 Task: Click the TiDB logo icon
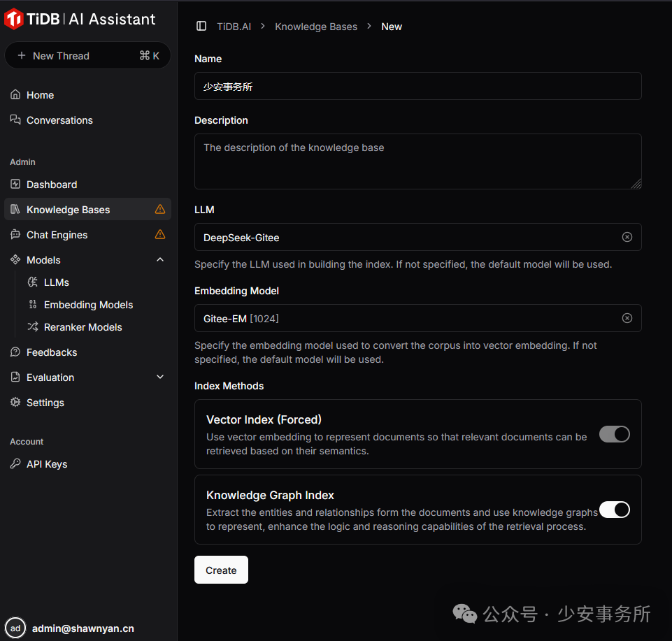pos(14,19)
